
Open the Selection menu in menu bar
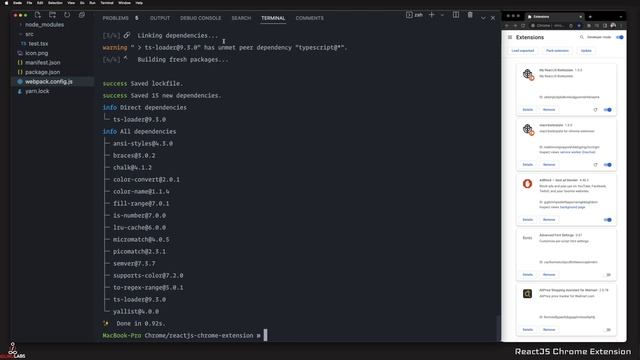coord(55,3)
